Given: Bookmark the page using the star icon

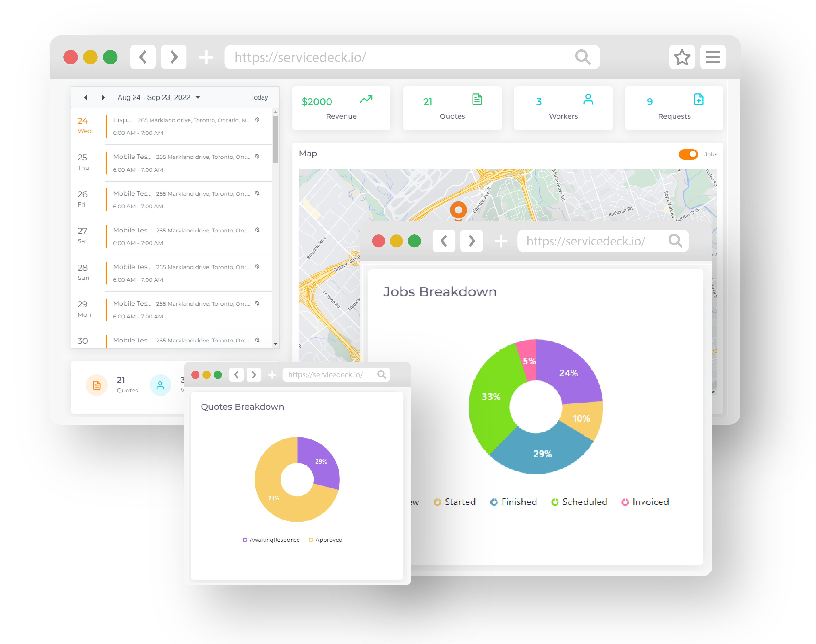Looking at the screenshot, I should pos(682,57).
